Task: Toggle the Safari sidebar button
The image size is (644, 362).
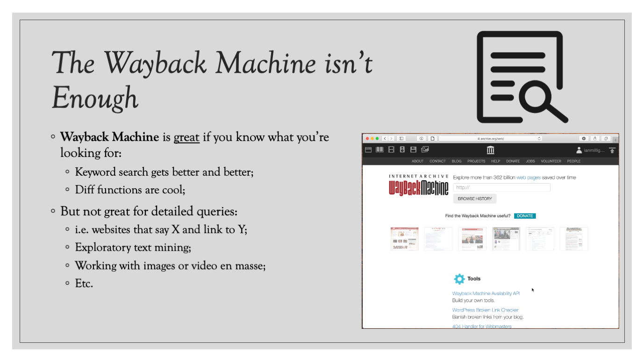Action: click(x=401, y=139)
